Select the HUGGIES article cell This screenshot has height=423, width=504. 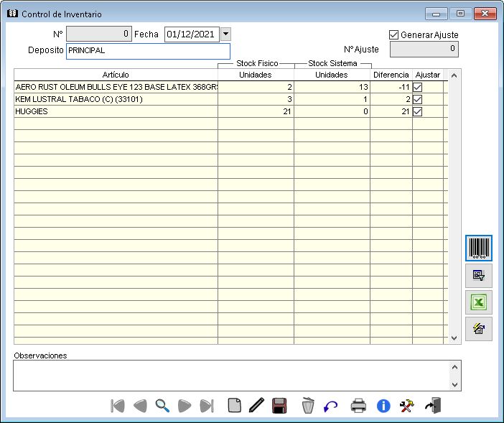pos(116,111)
